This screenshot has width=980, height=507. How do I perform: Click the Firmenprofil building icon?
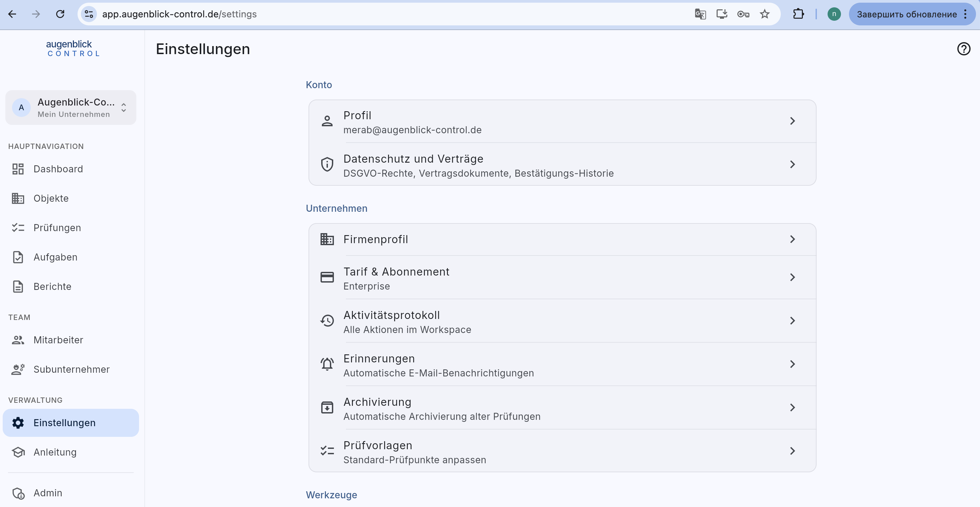(x=327, y=239)
